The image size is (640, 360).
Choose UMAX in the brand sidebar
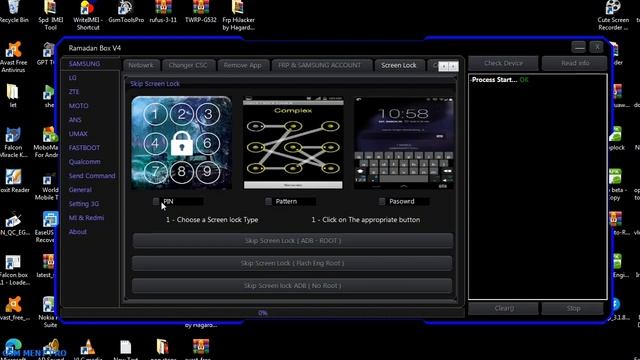(78, 134)
